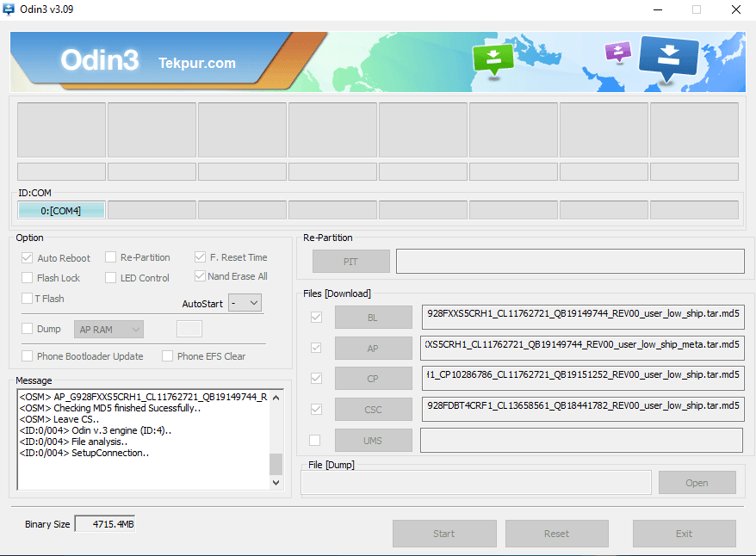The image size is (756, 556).
Task: Click the Start button
Action: [444, 534]
